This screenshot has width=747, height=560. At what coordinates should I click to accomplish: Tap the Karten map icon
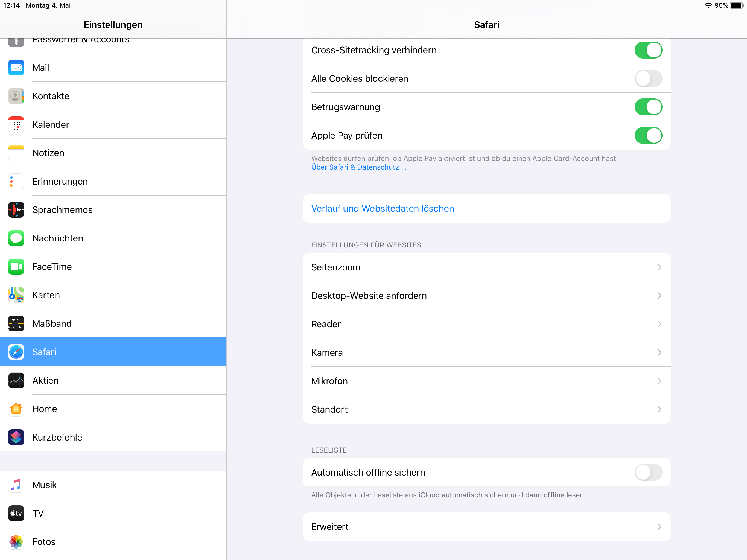16,295
